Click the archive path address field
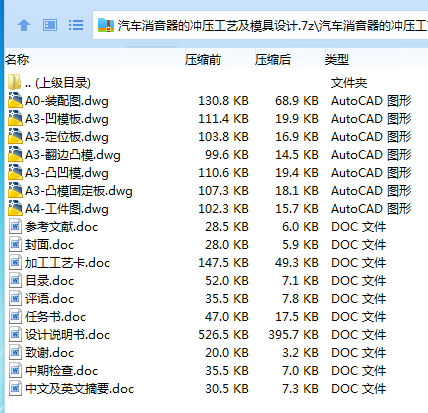 pos(260,25)
